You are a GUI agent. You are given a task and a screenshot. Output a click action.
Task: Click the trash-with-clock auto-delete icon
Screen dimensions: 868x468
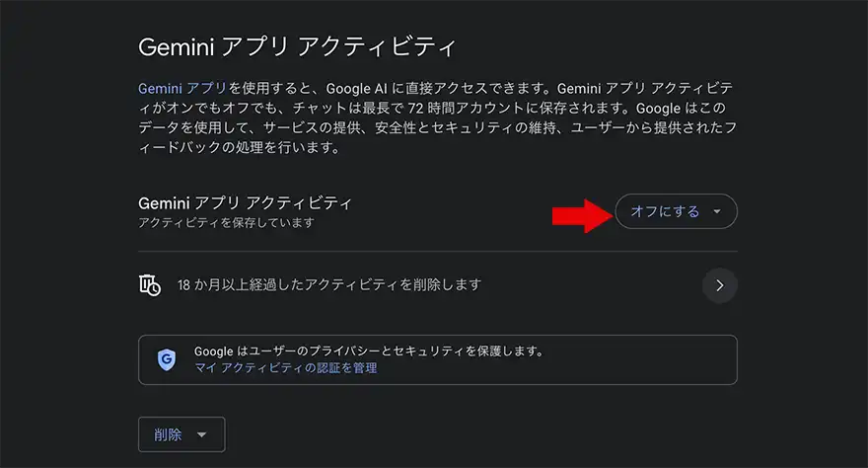point(150,285)
